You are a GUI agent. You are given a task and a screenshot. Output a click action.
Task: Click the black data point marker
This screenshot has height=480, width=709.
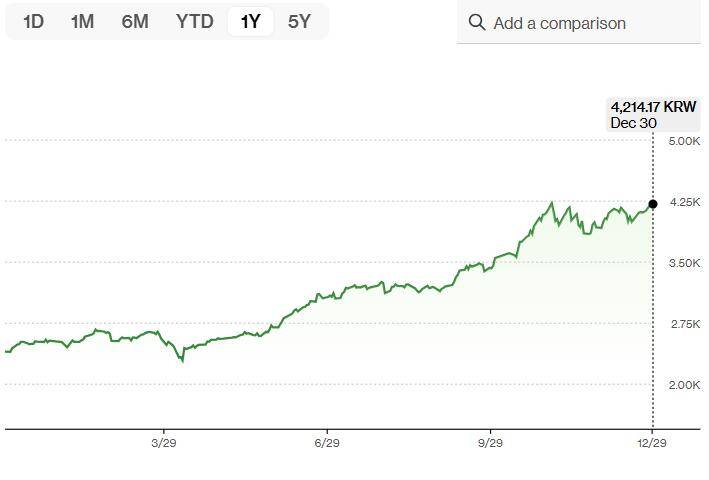(653, 204)
